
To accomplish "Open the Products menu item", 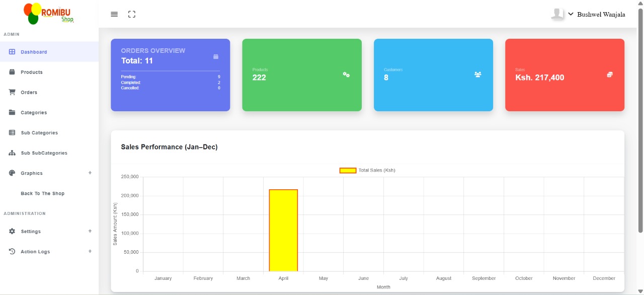I will pyautogui.click(x=32, y=72).
